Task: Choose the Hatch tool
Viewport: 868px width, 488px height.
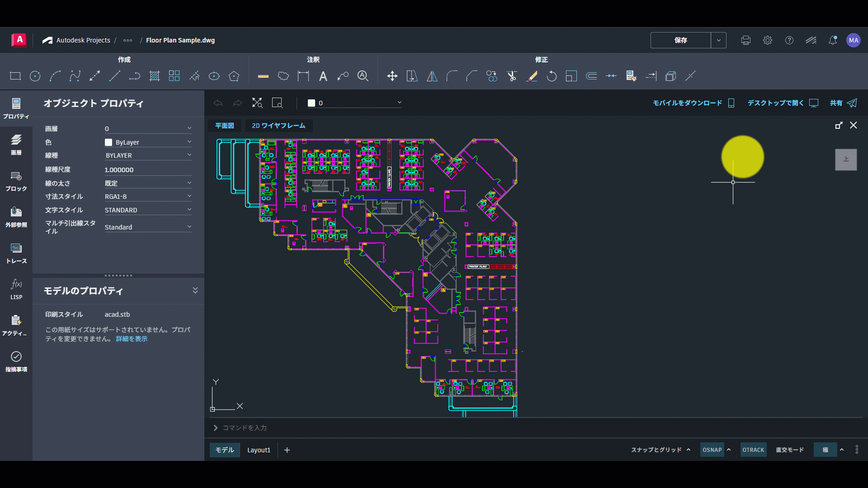Action: pos(155,76)
